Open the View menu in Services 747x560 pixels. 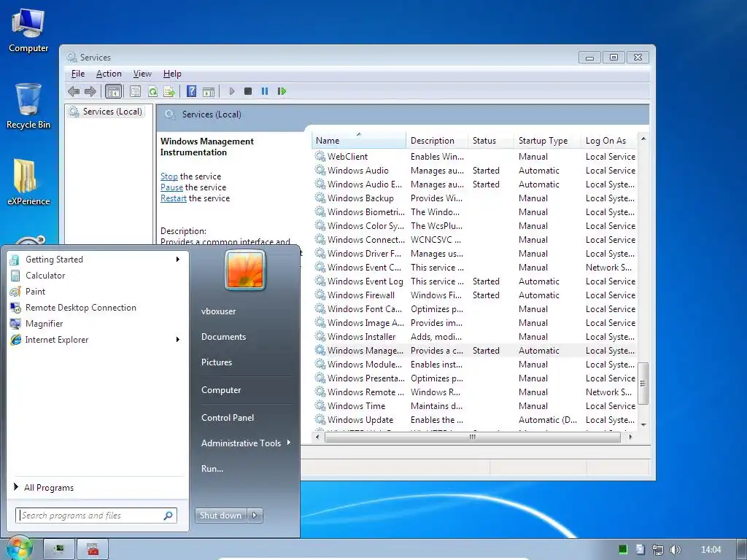(142, 74)
